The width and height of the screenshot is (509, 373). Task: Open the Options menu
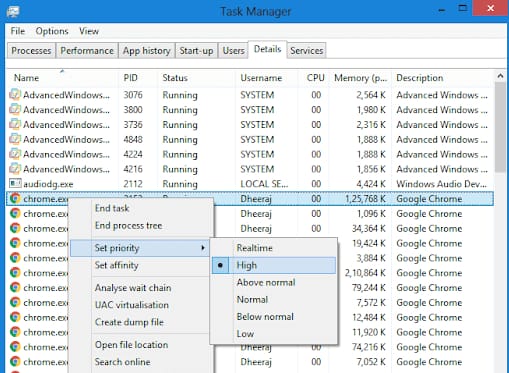pyautogui.click(x=52, y=31)
